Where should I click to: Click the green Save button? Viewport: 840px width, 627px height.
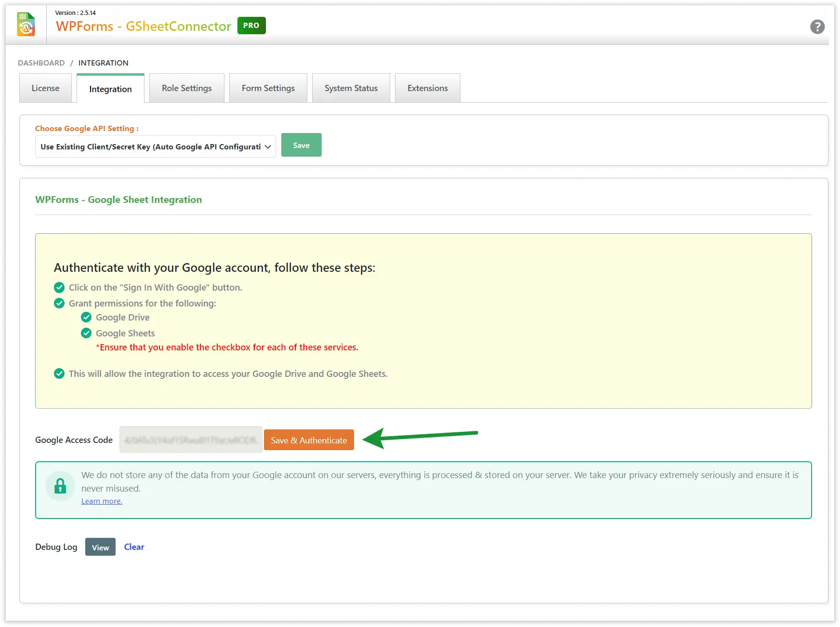(302, 145)
